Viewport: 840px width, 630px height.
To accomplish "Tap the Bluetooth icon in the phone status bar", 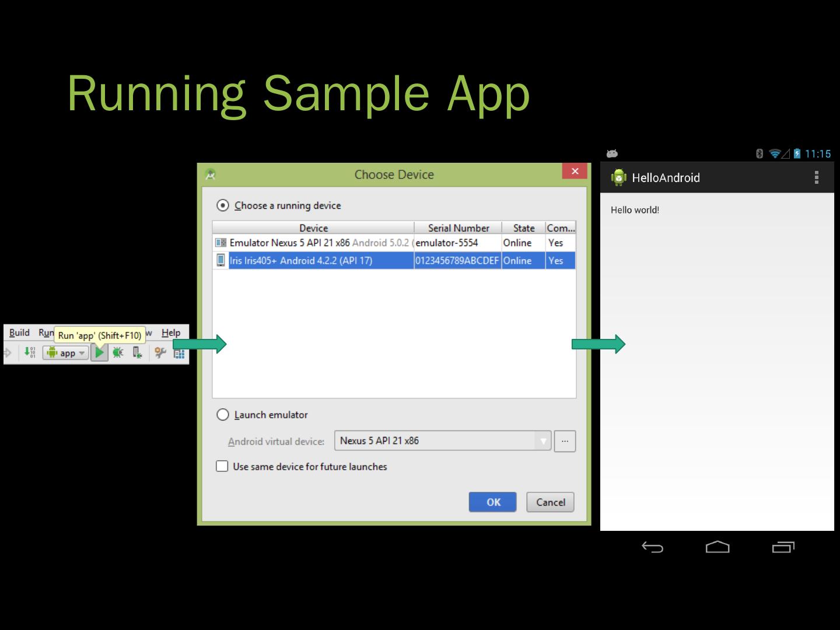I will point(759,153).
